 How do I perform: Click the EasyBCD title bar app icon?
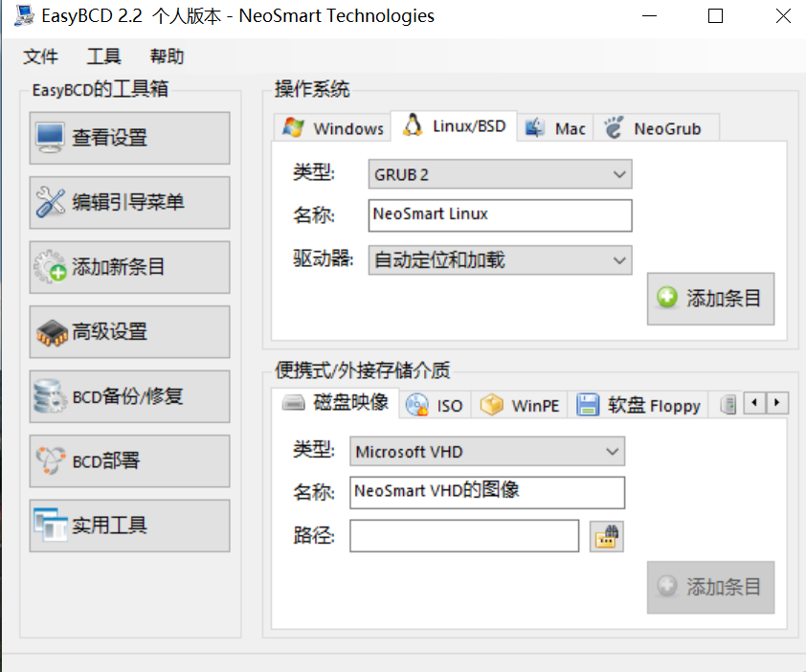(x=24, y=15)
